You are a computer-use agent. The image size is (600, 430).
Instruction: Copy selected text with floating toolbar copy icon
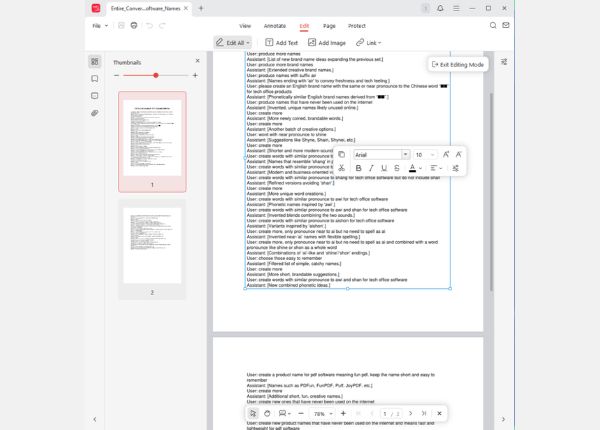[341, 155]
